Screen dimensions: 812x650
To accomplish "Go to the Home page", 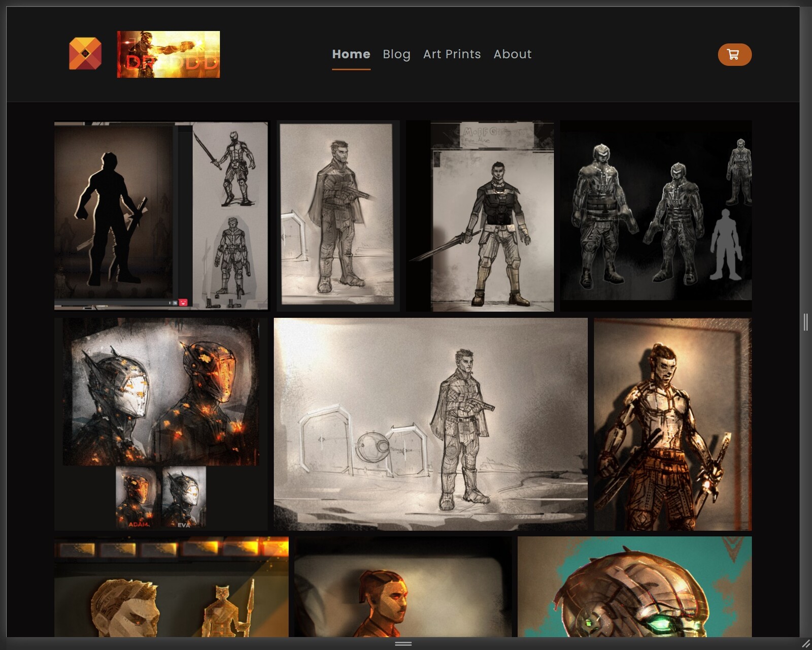I will [351, 54].
